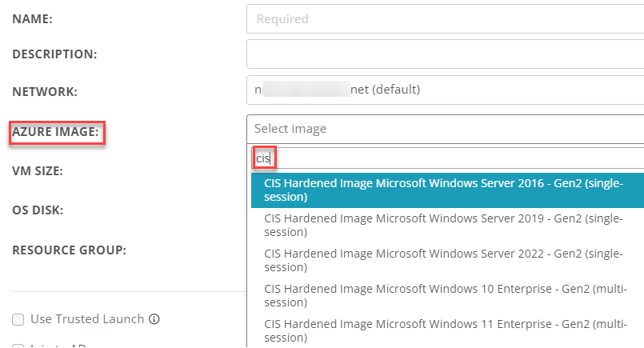Click the Description input field
The height and width of the screenshot is (348, 644).
click(446, 54)
